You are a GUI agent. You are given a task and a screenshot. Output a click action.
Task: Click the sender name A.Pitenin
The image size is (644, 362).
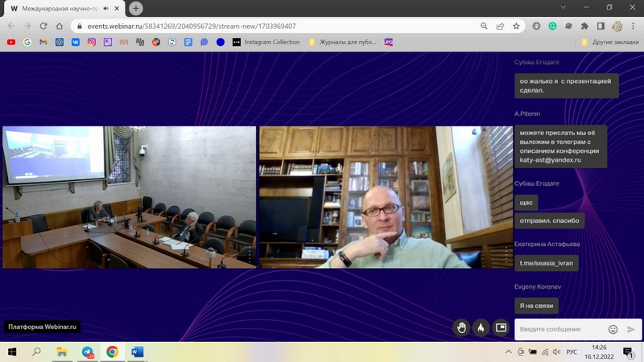[527, 113]
